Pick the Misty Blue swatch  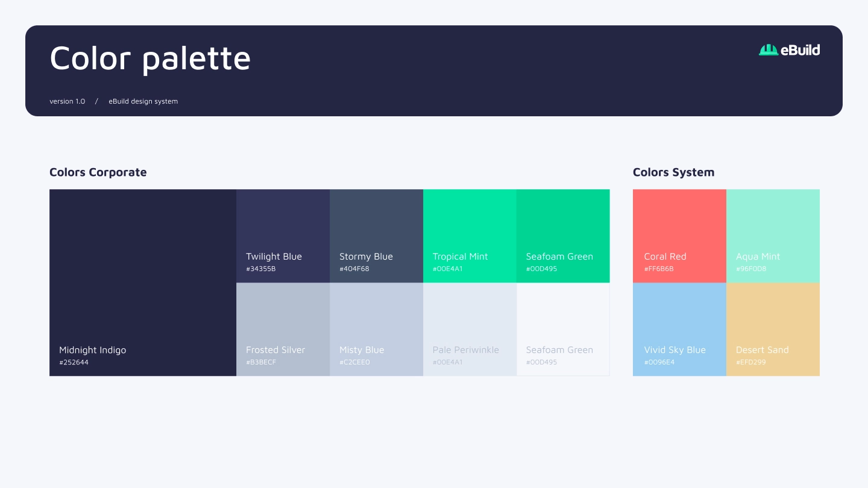(x=376, y=329)
